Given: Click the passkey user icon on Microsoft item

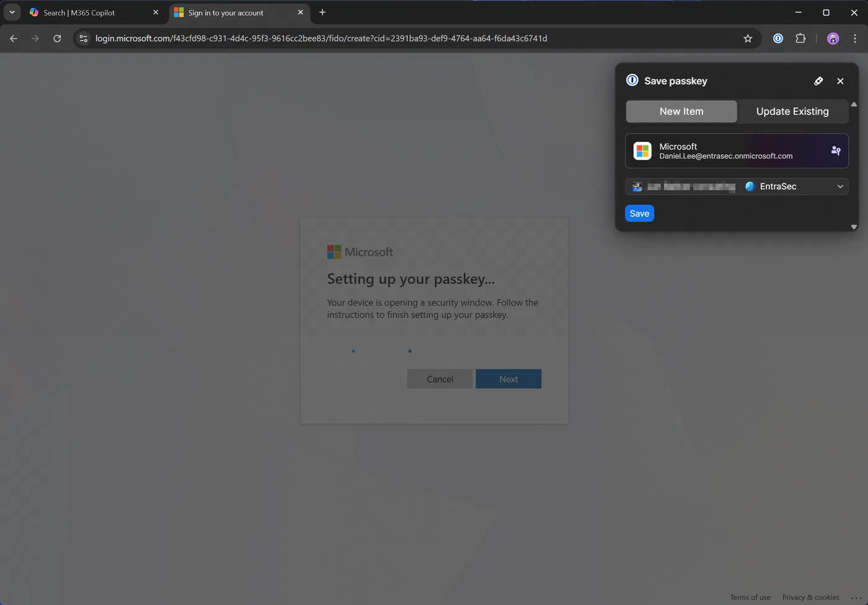Looking at the screenshot, I should point(836,151).
